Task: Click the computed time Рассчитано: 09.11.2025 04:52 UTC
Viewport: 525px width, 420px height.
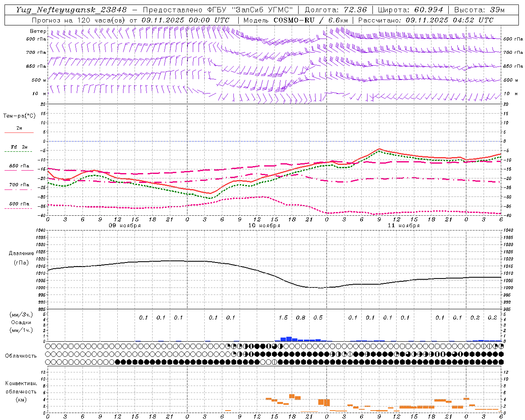Action: (426, 20)
